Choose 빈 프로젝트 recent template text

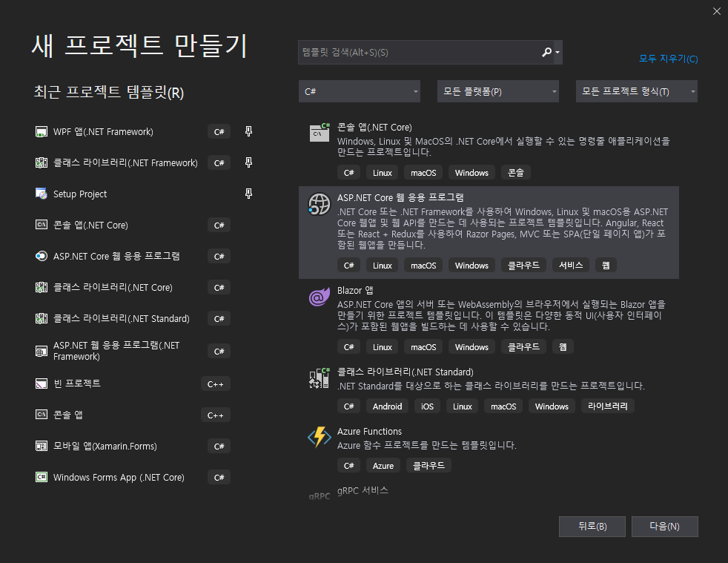click(x=76, y=383)
